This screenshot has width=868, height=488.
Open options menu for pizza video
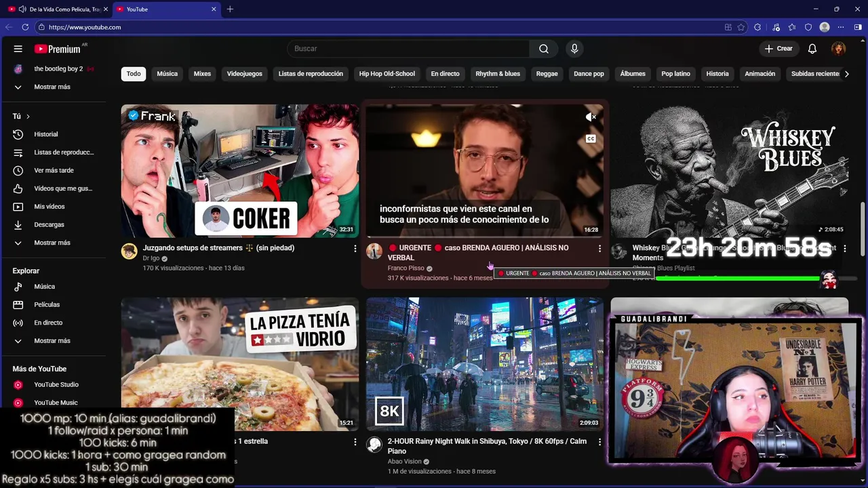click(355, 442)
